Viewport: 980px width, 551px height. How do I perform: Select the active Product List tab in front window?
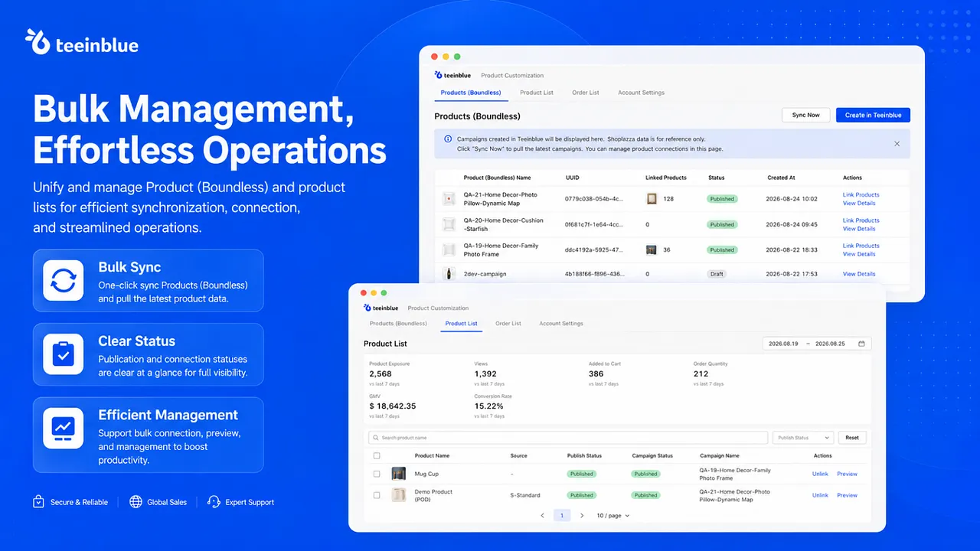click(x=462, y=324)
